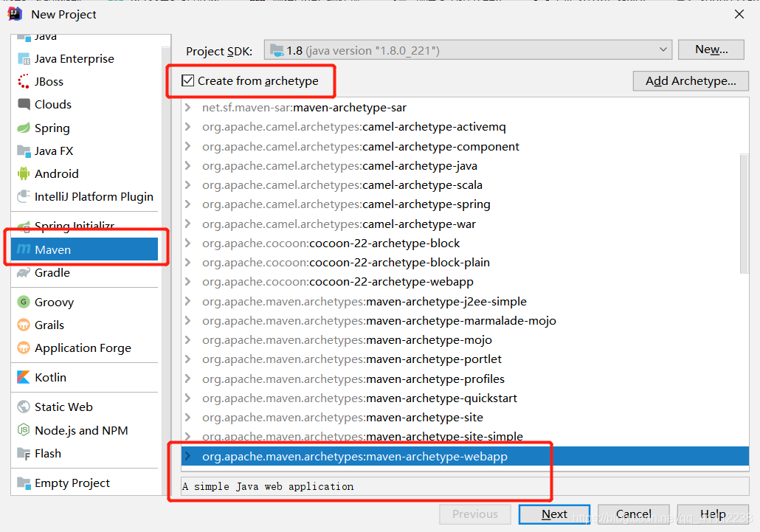Click the Spring leaf icon
This screenshot has width=760, height=532.
24,128
